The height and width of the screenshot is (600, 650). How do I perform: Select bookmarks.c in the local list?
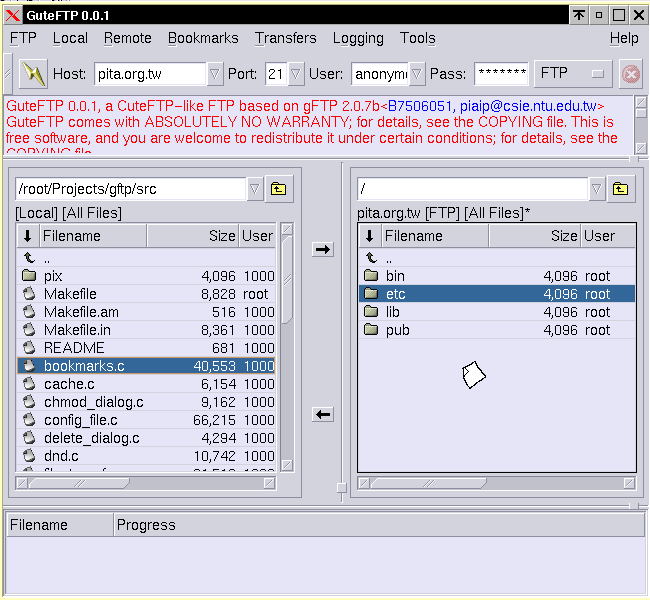pos(146,366)
